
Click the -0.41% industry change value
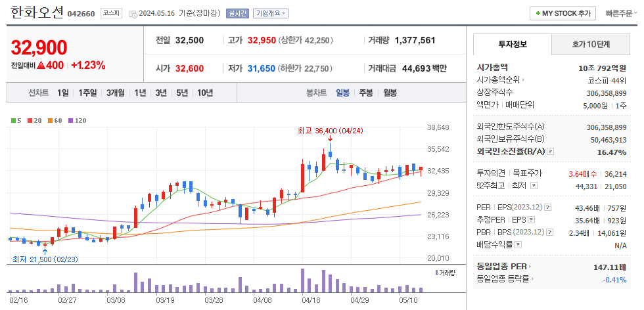click(x=614, y=280)
